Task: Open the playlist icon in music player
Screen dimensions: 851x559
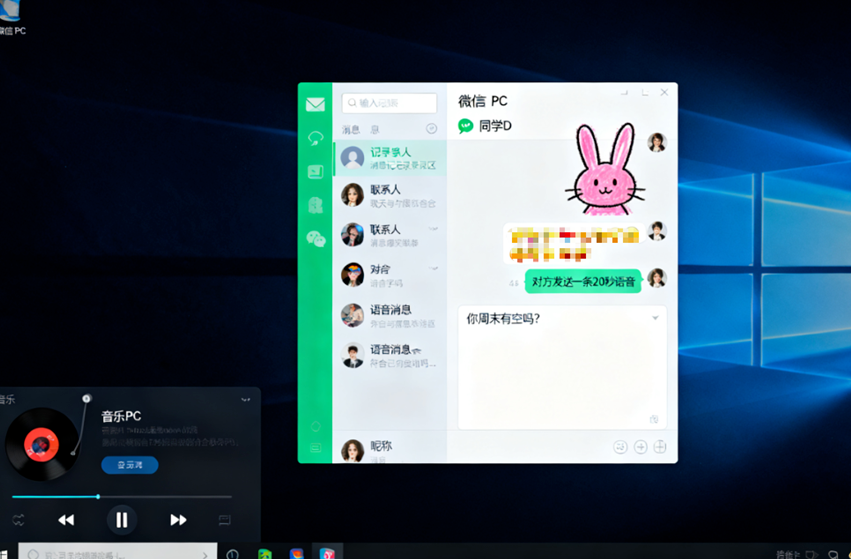Action: coord(225,520)
